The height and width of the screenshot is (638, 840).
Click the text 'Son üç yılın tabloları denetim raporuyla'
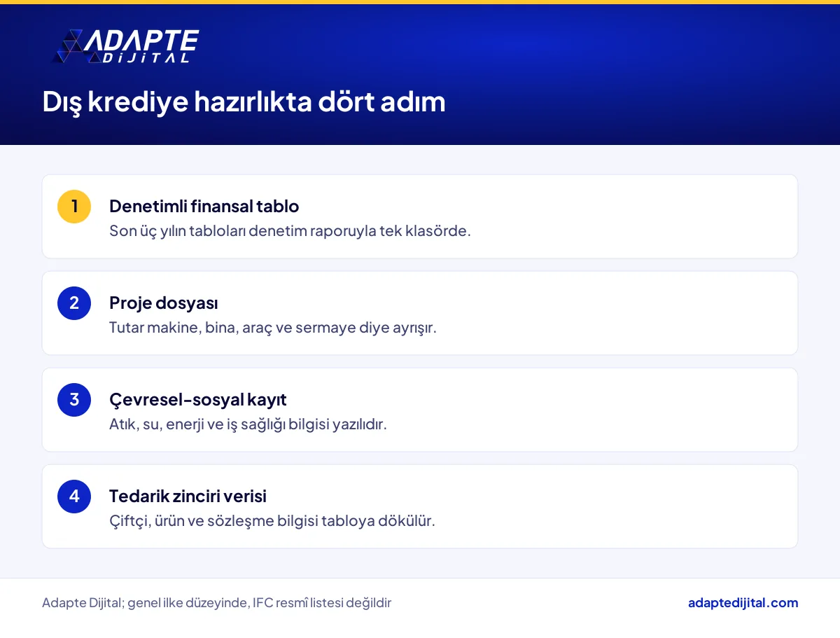pyautogui.click(x=244, y=231)
